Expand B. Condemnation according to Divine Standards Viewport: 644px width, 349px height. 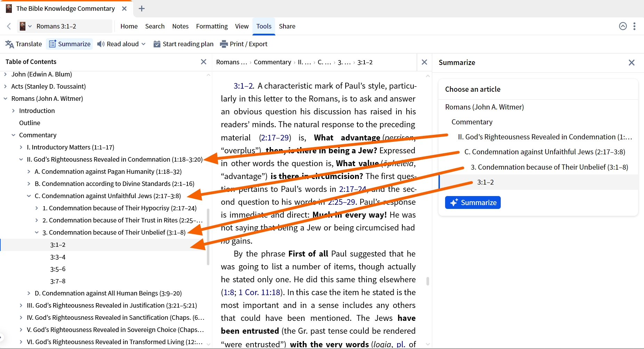click(29, 184)
